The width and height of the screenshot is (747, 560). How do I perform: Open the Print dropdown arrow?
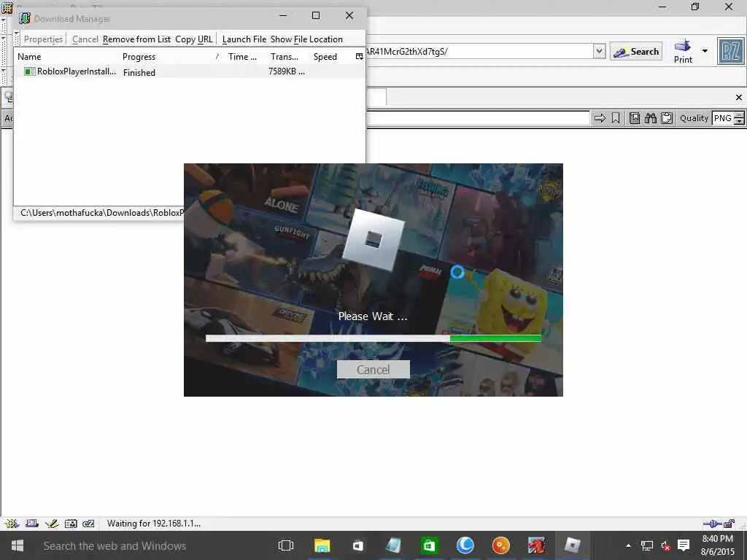click(x=705, y=51)
